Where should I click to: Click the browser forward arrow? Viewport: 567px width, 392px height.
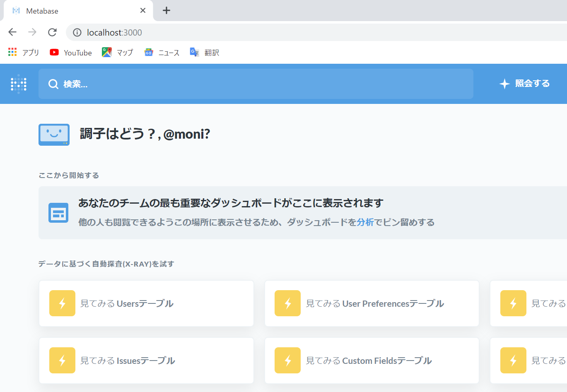(32, 32)
